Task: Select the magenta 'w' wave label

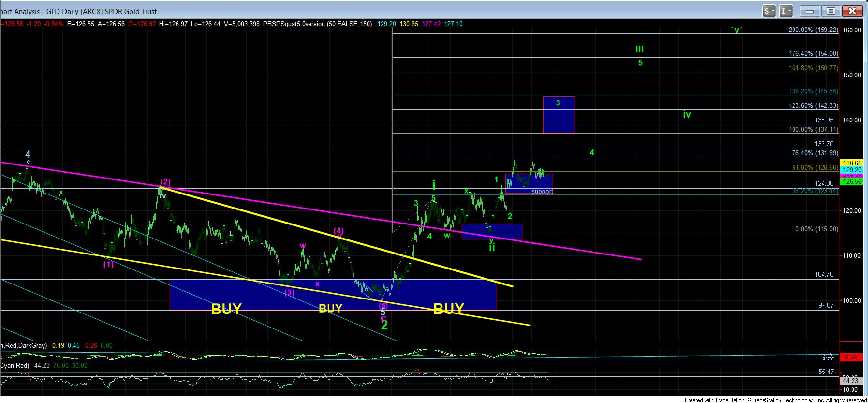Action: [x=303, y=246]
